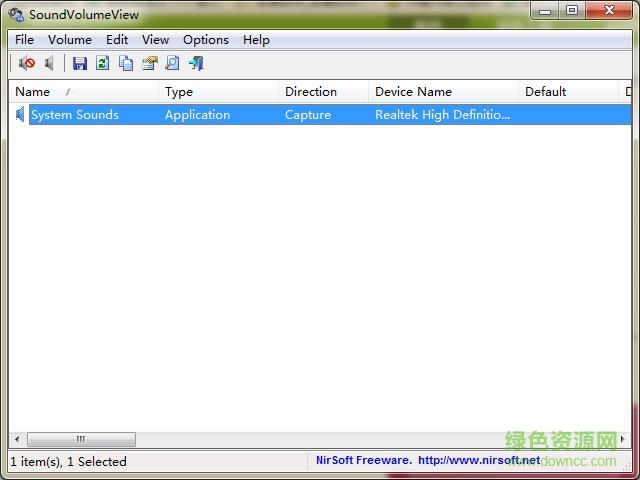Click the Copy selected items toolbar icon
Viewport: 640px width, 480px height.
pyautogui.click(x=126, y=63)
